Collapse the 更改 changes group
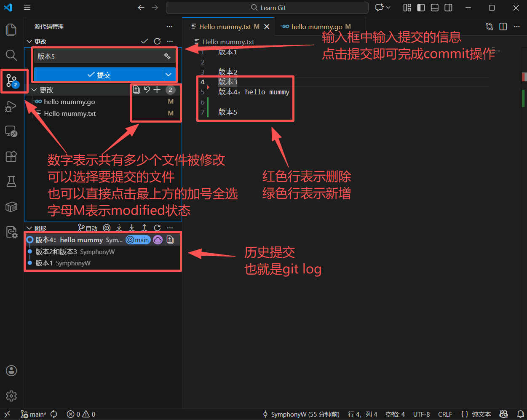 pyautogui.click(x=35, y=90)
